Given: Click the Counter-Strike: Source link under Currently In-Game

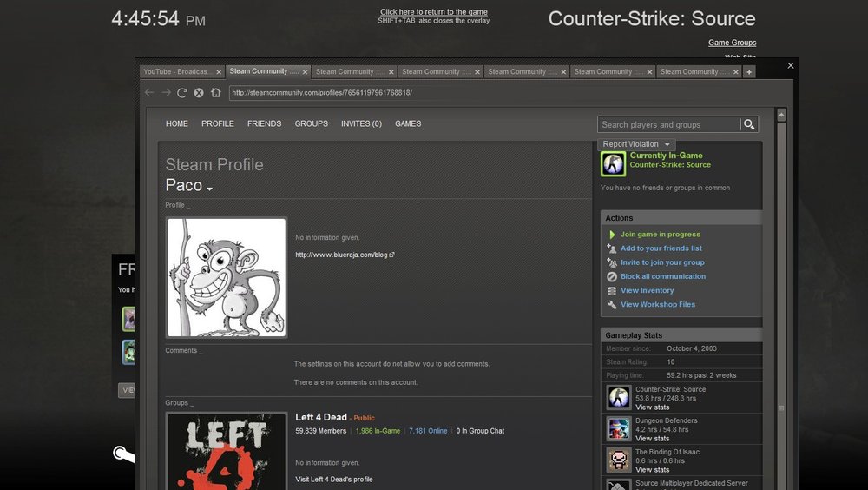Looking at the screenshot, I should click(x=670, y=164).
